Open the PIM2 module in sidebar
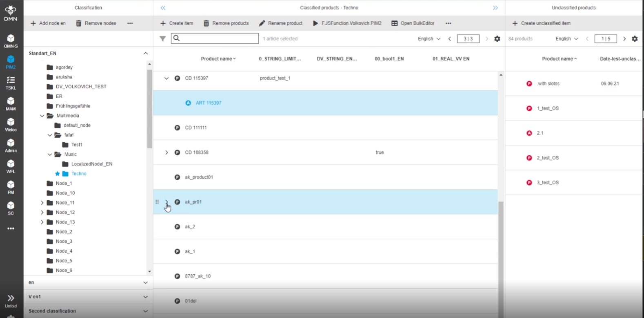 (x=11, y=62)
